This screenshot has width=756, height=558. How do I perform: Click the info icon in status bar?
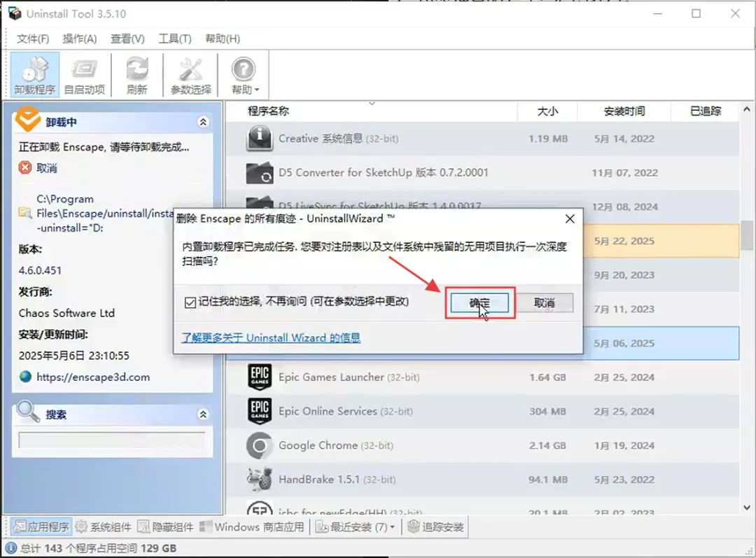tap(11, 548)
